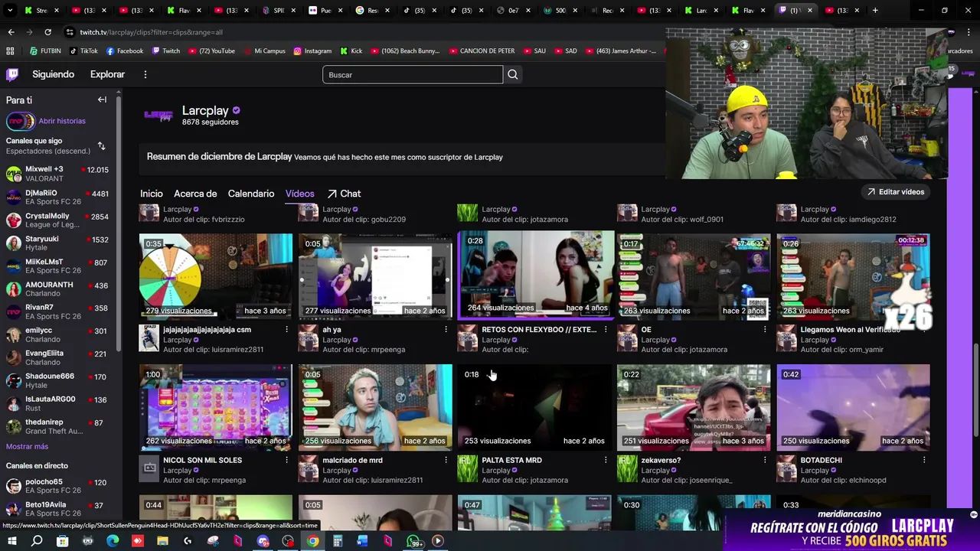Open options for NICOL SON MIL SOLES clip
980x551 pixels.
pyautogui.click(x=286, y=460)
